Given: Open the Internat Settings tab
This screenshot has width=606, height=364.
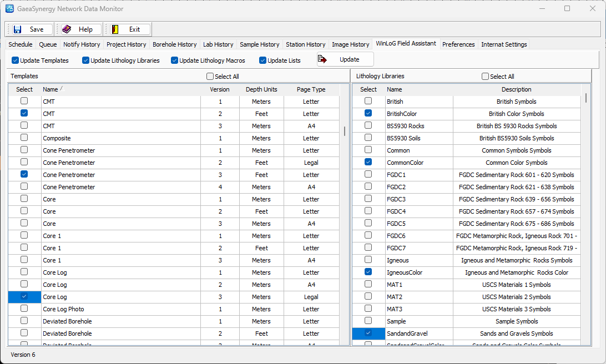Looking at the screenshot, I should click(x=504, y=44).
